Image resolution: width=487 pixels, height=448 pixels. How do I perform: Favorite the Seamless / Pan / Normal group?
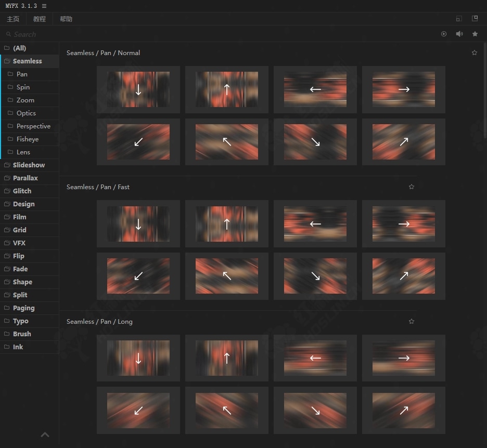tap(474, 53)
